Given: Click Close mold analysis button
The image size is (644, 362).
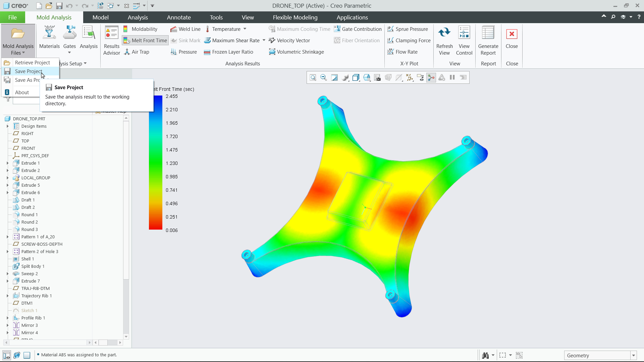Looking at the screenshot, I should (512, 38).
